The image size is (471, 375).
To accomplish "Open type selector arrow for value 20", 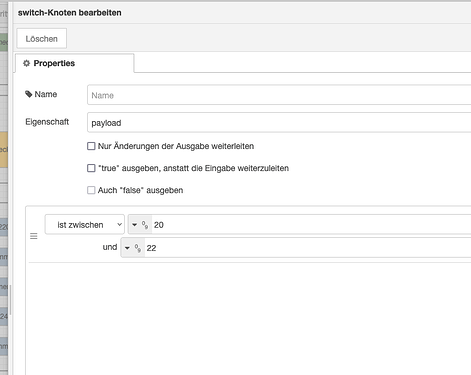I will click(134, 225).
